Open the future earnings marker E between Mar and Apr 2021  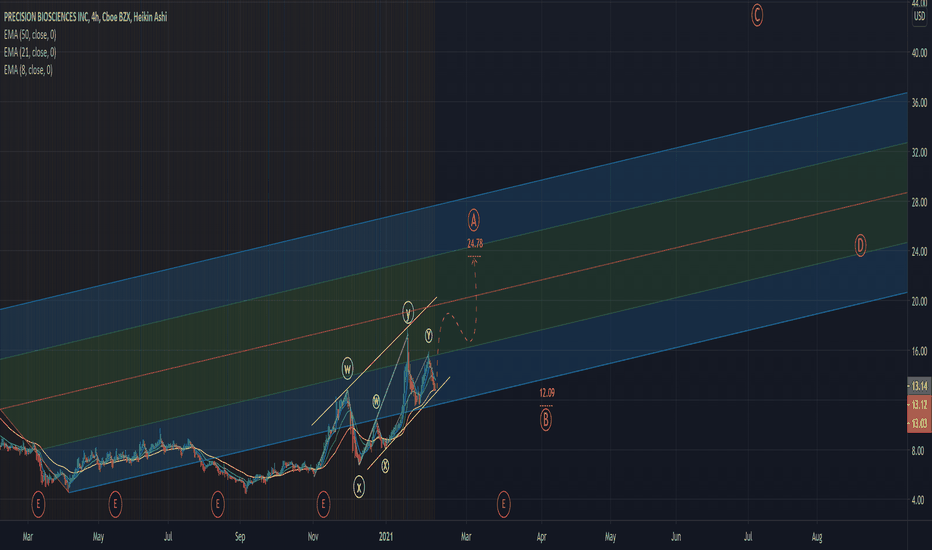click(x=503, y=505)
